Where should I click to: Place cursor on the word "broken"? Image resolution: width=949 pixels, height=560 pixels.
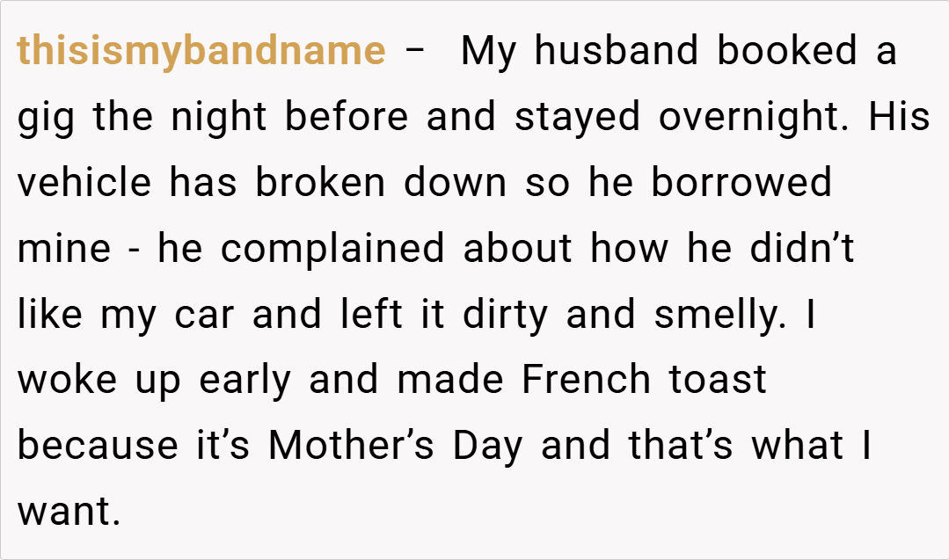[x=320, y=183]
